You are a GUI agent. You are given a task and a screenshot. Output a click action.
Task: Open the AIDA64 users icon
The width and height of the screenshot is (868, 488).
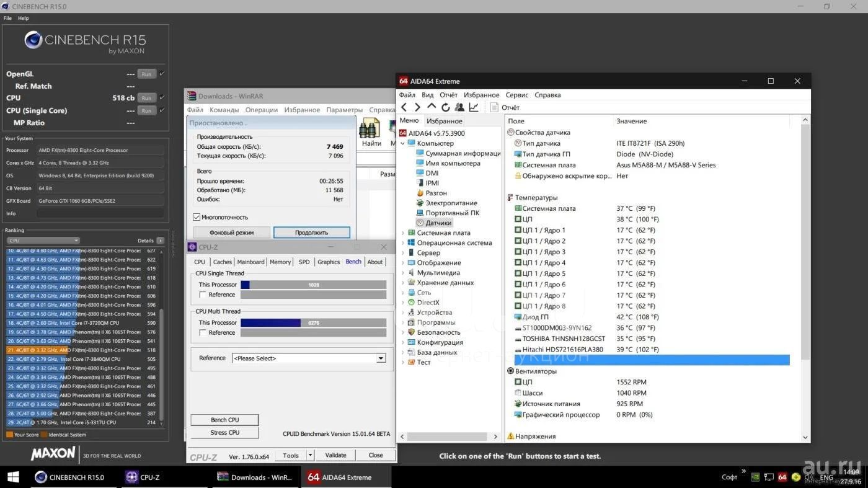click(459, 107)
